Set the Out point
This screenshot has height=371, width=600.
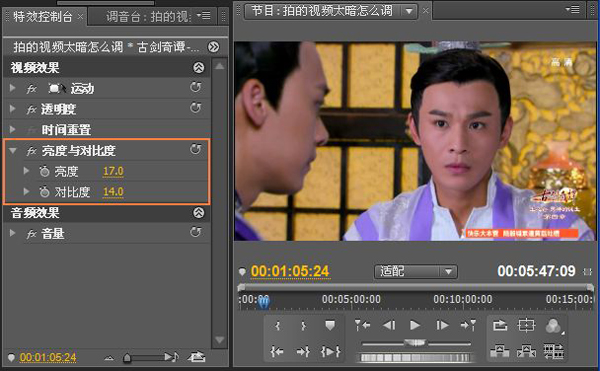pyautogui.click(x=303, y=326)
